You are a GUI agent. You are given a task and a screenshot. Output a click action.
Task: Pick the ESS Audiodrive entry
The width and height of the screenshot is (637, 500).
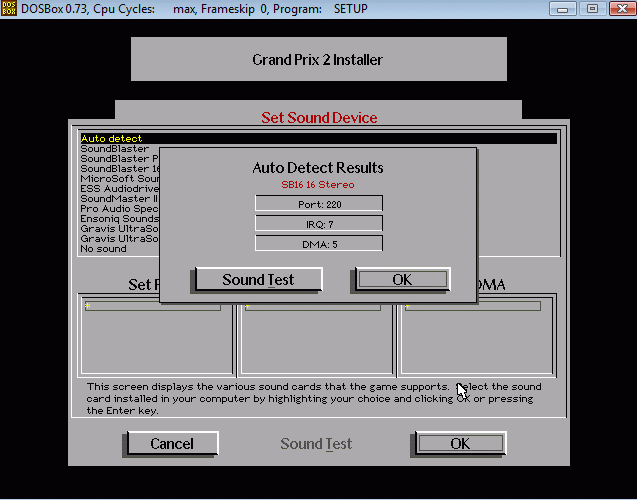click(119, 188)
